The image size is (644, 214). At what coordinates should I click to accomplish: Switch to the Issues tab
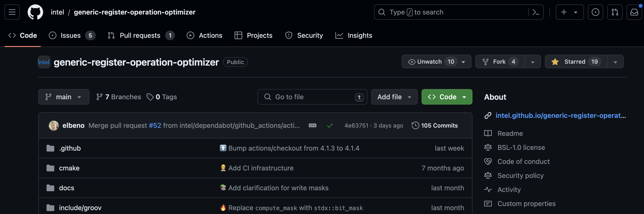[72, 35]
